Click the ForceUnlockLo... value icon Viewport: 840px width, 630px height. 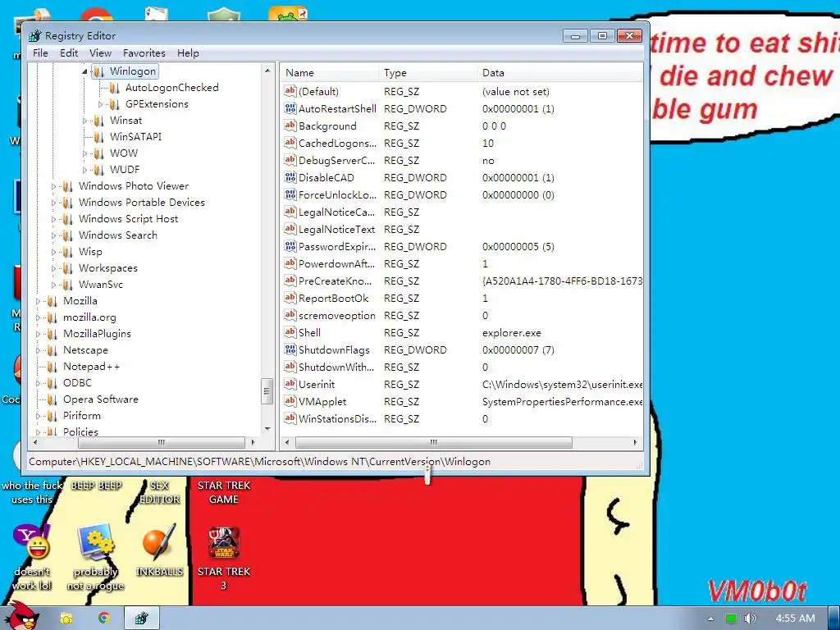[290, 194]
